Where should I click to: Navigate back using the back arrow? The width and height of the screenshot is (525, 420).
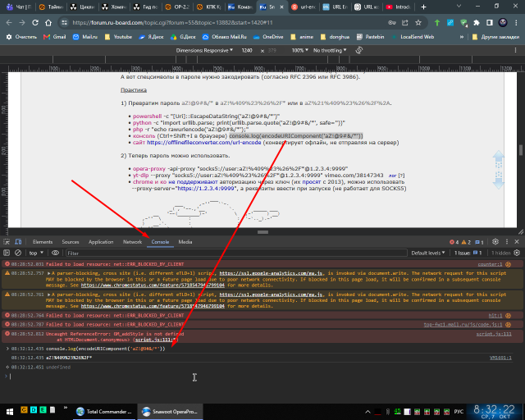click(x=9, y=23)
